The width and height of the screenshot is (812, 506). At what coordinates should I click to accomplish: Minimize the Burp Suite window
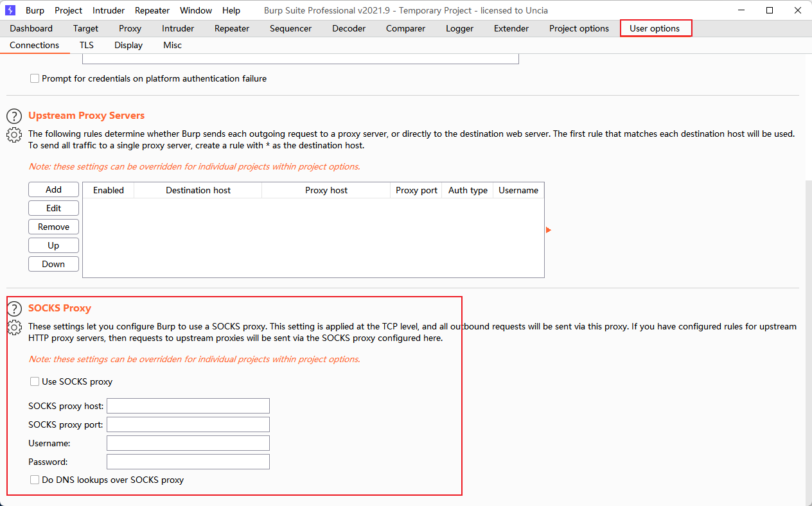click(x=740, y=10)
